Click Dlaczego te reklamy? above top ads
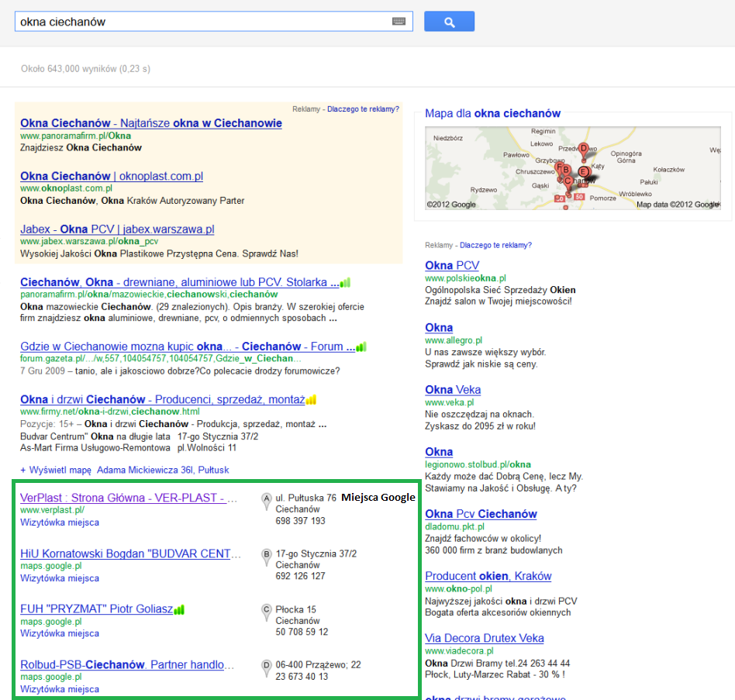The image size is (735, 700). [363, 109]
